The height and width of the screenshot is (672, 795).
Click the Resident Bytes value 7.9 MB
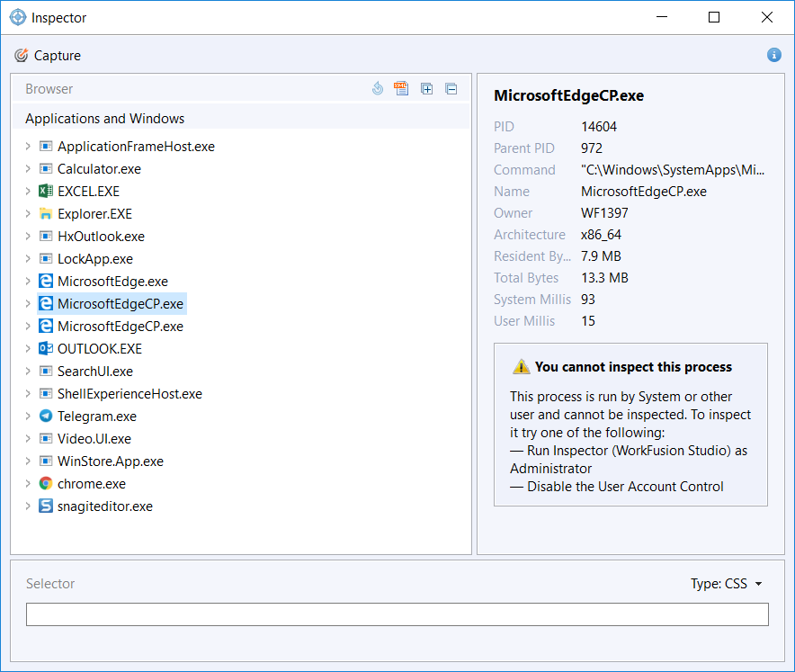[x=601, y=256]
